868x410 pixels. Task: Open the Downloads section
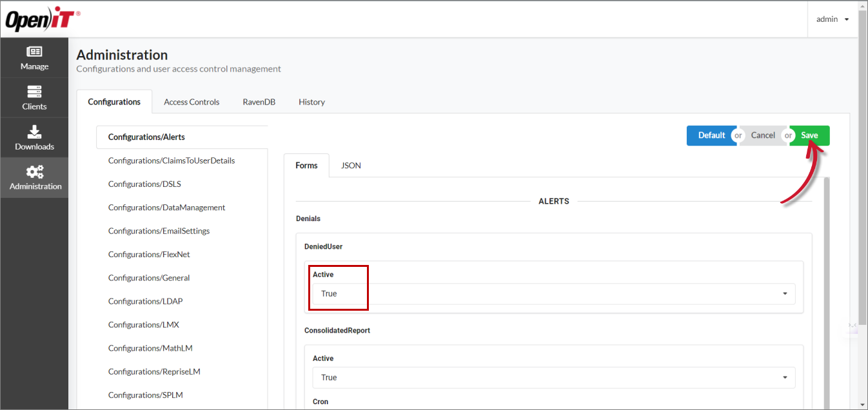(34, 137)
